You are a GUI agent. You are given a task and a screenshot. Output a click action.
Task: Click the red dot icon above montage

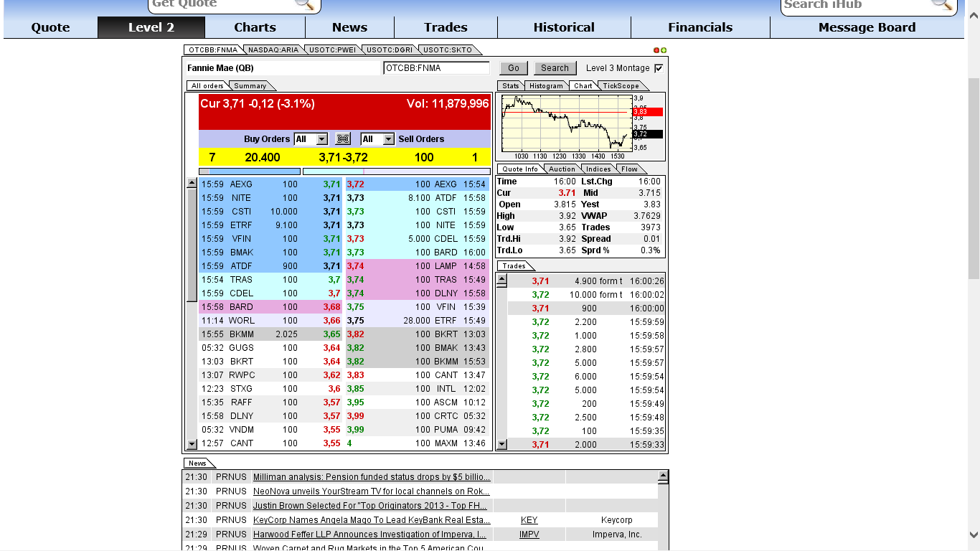[656, 50]
